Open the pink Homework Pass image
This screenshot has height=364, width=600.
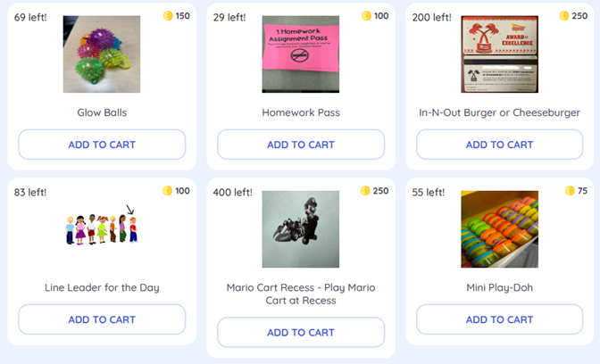301,54
